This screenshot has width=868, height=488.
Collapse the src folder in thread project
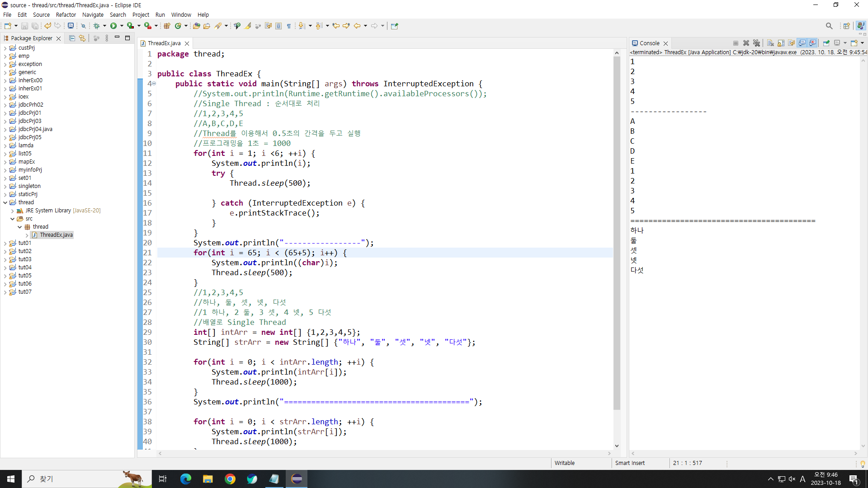[x=12, y=219]
